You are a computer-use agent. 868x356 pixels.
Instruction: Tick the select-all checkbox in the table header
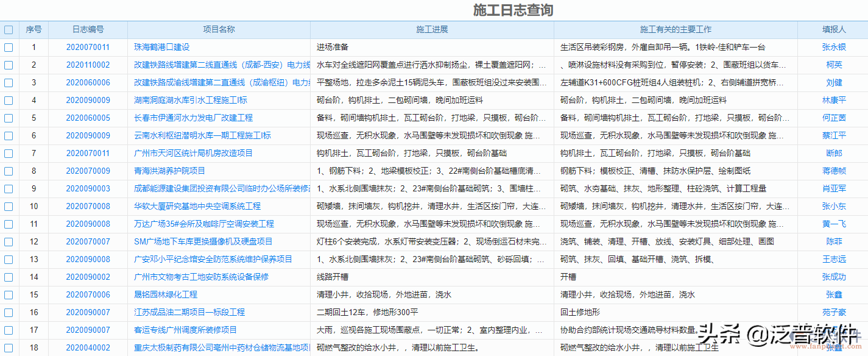click(x=9, y=29)
